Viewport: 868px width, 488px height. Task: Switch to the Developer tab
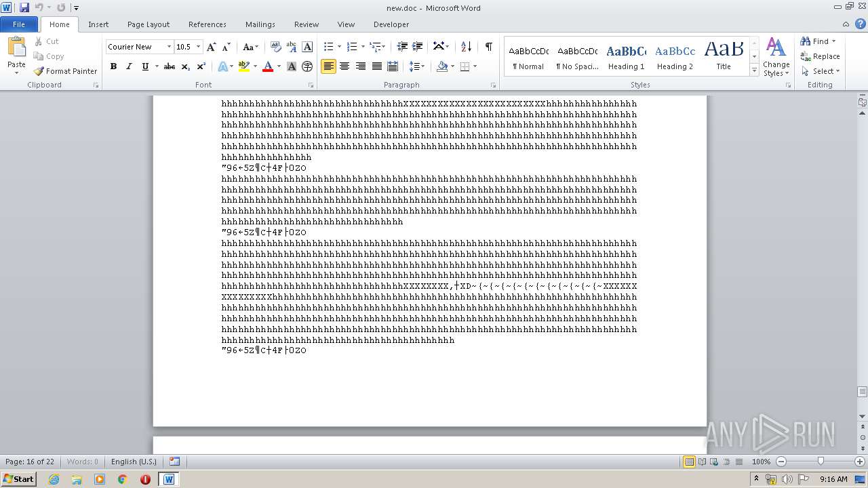(x=391, y=24)
